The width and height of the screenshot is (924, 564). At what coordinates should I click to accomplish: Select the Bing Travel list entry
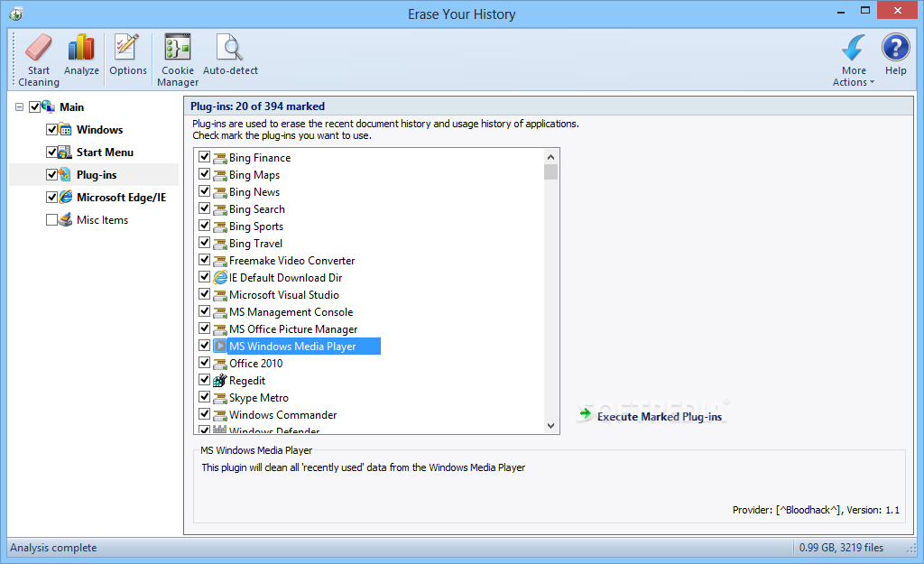click(x=255, y=244)
